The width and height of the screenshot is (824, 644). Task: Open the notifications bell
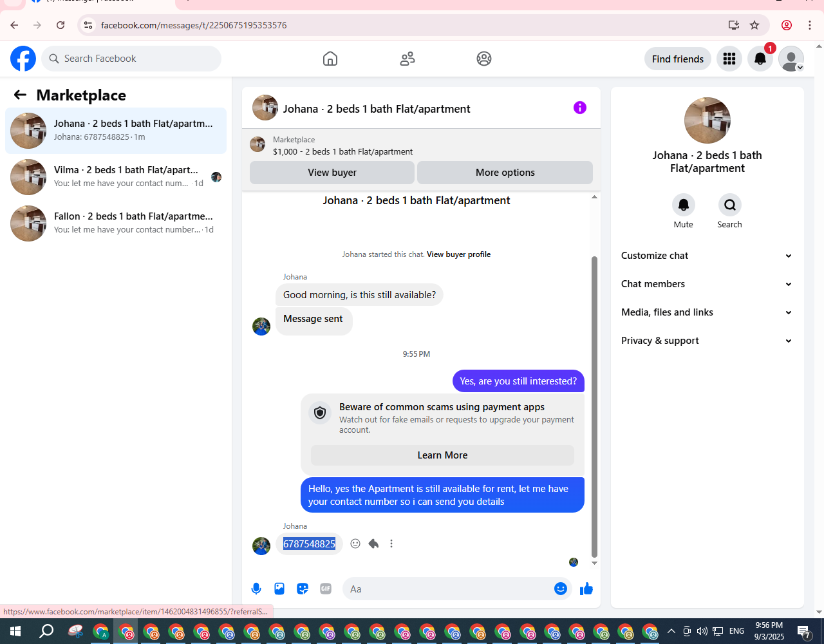point(760,59)
